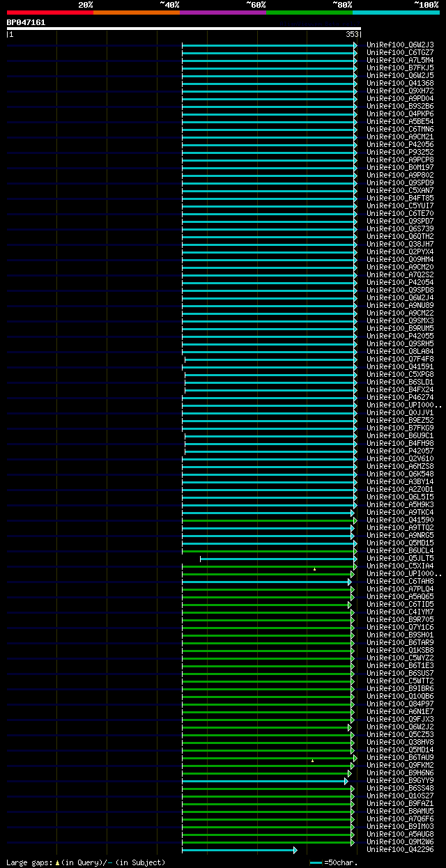Select the UniRef100_C5XIA4 label
This screenshot has width=446, height=868.
pos(400,566)
